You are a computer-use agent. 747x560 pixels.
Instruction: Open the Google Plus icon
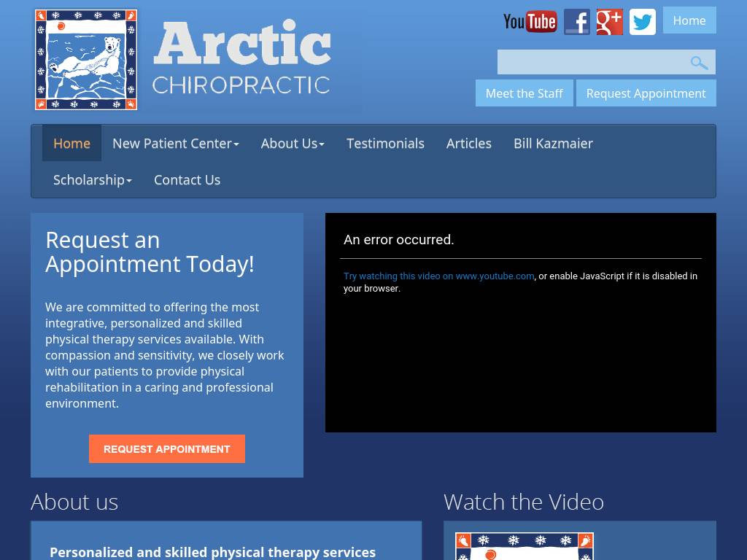point(609,22)
